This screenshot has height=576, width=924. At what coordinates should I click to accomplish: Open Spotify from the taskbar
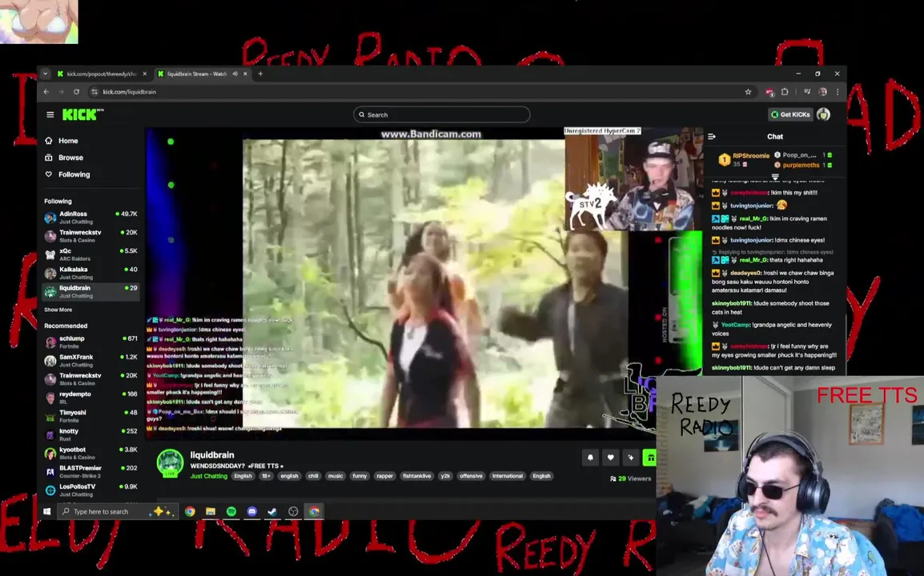point(231,511)
